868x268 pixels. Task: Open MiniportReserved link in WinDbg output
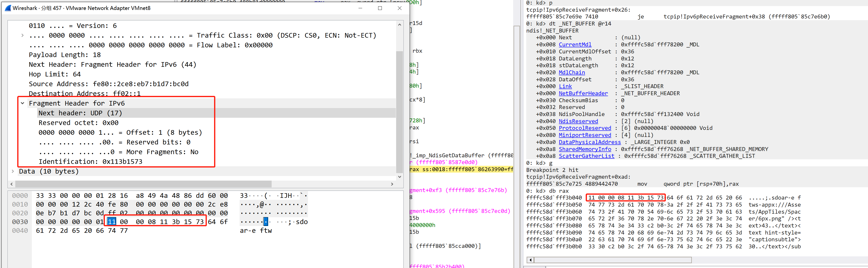click(x=585, y=135)
